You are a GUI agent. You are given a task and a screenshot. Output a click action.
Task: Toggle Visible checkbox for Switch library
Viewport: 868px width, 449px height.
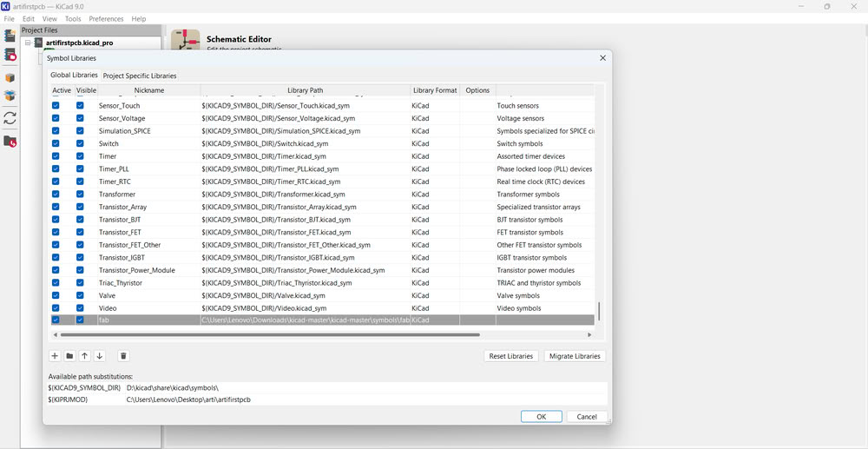(80, 143)
